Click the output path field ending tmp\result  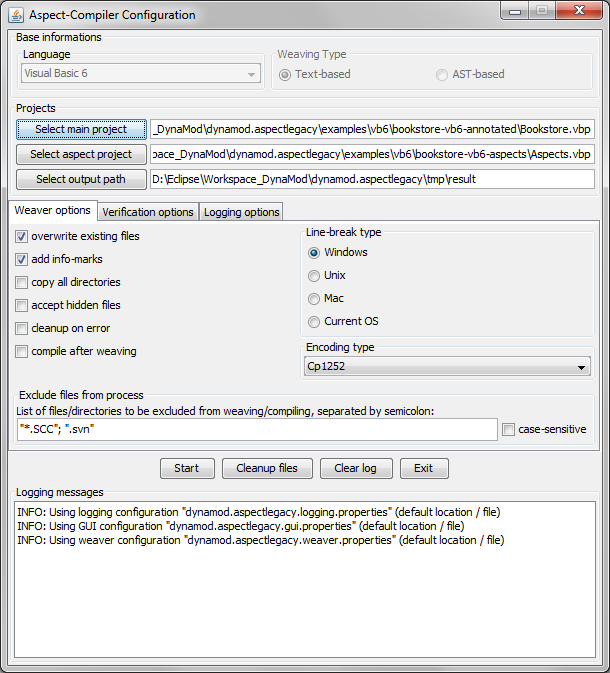coord(372,179)
